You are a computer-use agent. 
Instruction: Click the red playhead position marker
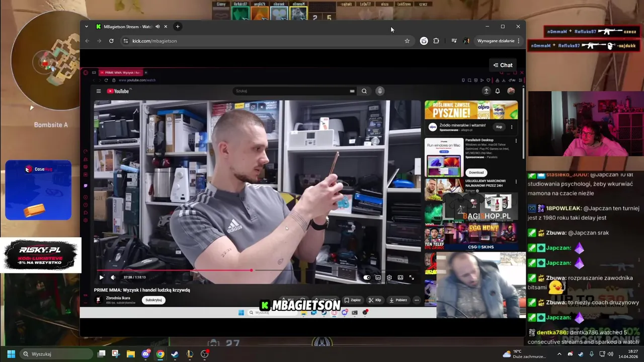pos(251,270)
